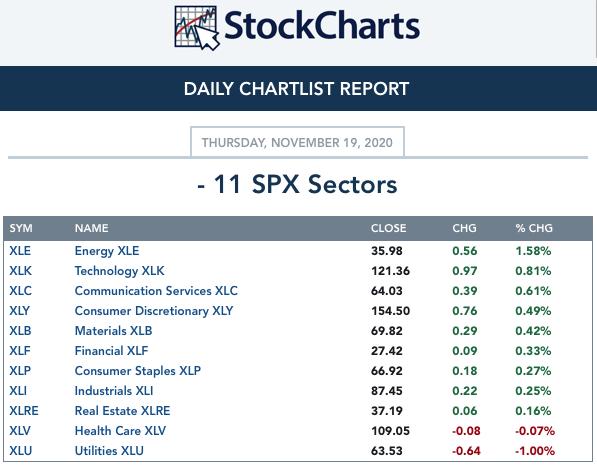Click the StockCharts logo icon

pyautogui.click(x=197, y=28)
